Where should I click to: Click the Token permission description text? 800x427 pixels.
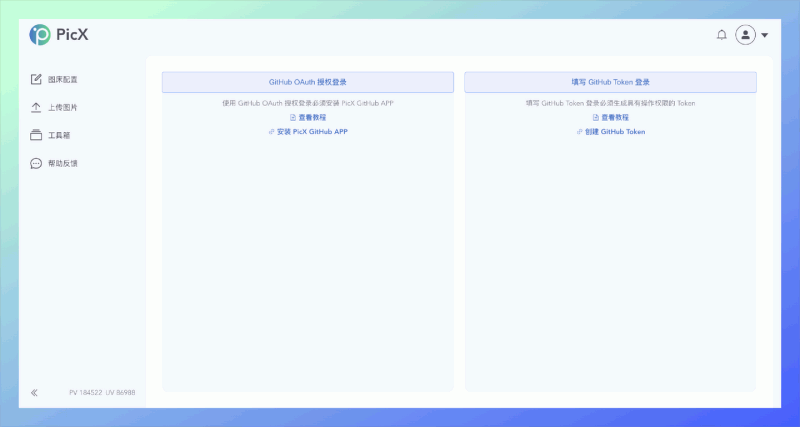click(610, 103)
